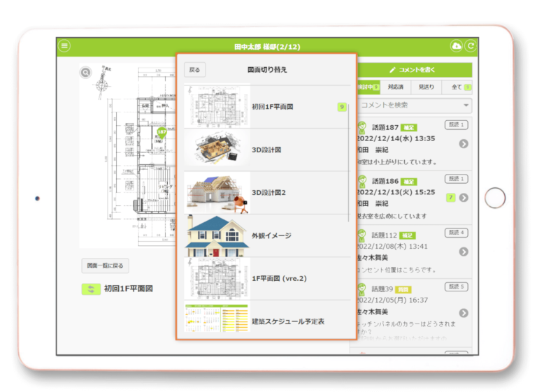Open the hamburger menu in the header
This screenshot has width=537, height=392.
65,46
